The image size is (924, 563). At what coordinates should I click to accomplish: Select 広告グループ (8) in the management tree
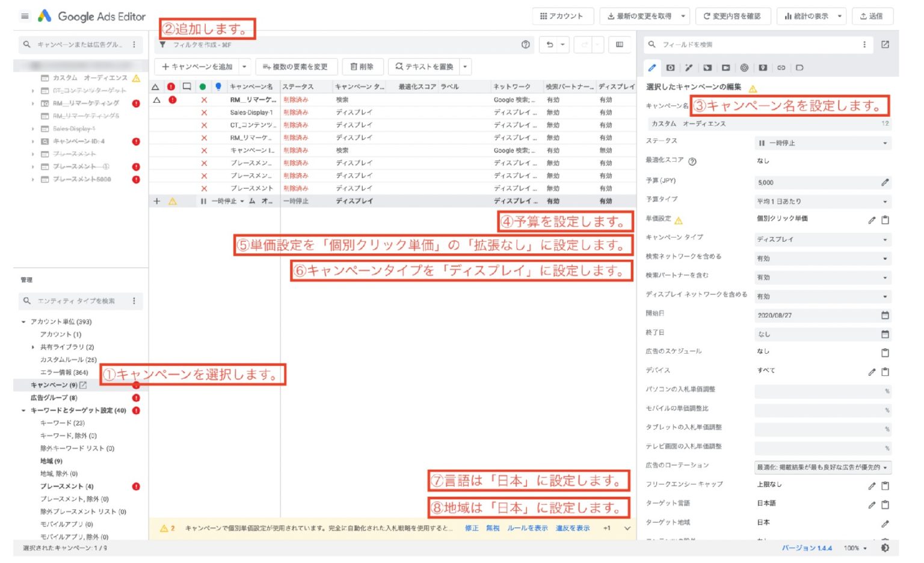click(x=54, y=398)
